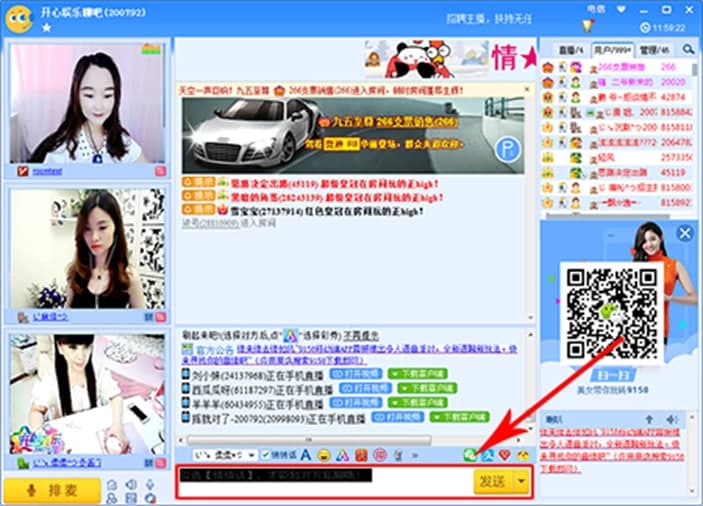This screenshot has height=506, width=703.
Task: Click in the chat message input field
Action: coord(325,481)
